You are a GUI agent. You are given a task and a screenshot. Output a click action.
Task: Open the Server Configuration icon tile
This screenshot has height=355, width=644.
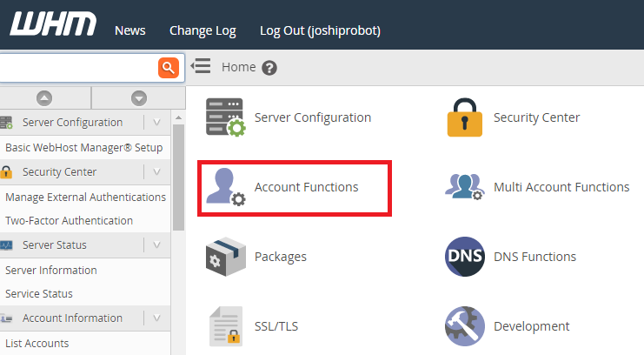(225, 117)
